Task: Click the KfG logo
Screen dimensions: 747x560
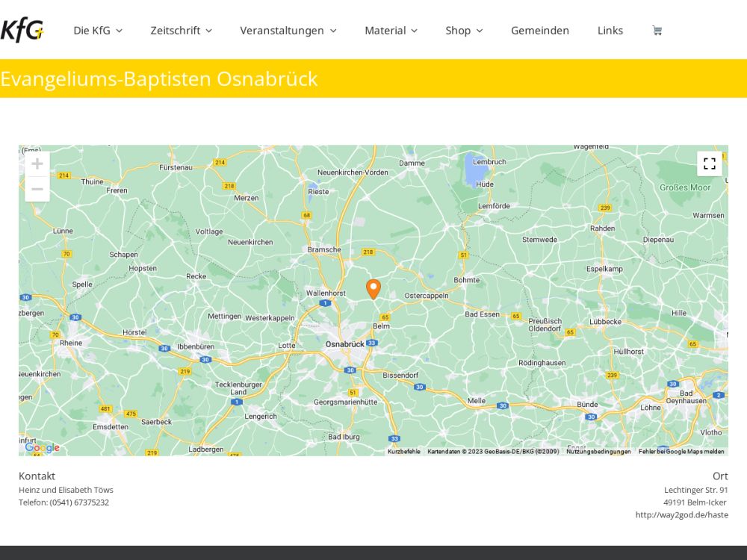Action: coord(22,31)
